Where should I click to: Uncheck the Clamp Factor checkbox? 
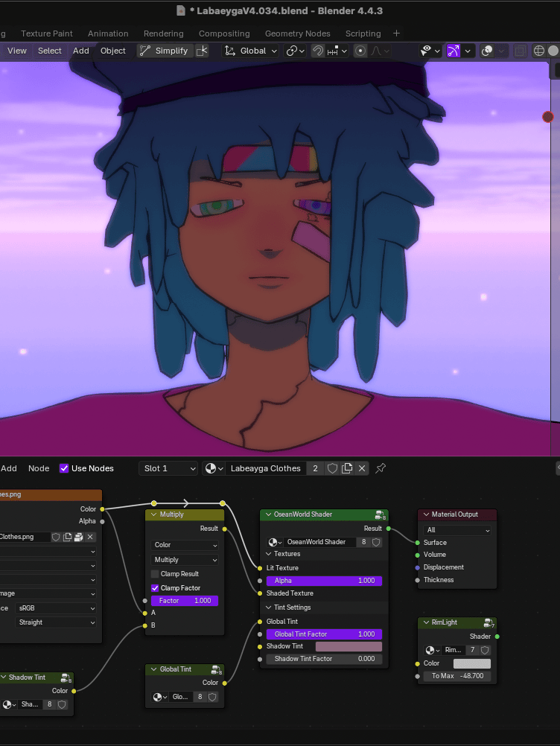(155, 588)
